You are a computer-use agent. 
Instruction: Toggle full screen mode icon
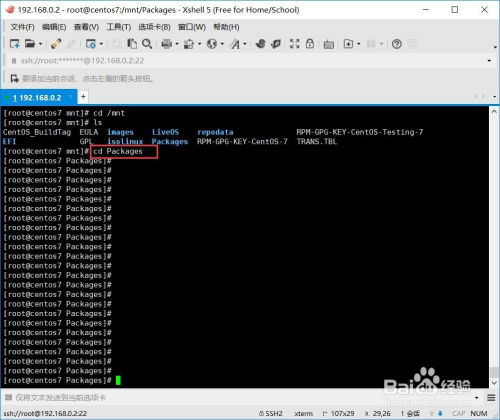[294, 44]
